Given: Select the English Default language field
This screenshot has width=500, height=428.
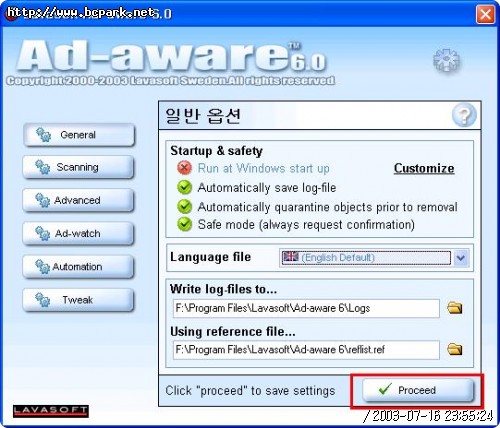Looking at the screenshot, I should coord(366,258).
